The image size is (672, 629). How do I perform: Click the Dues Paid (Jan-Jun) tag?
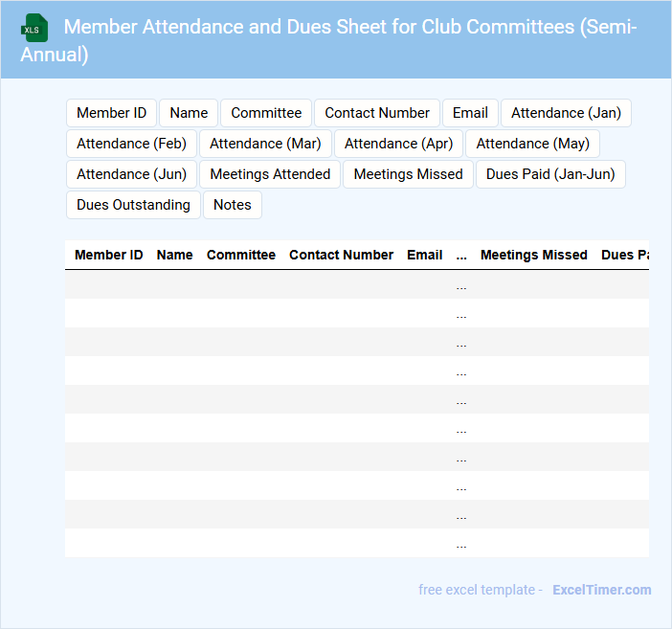coord(550,174)
